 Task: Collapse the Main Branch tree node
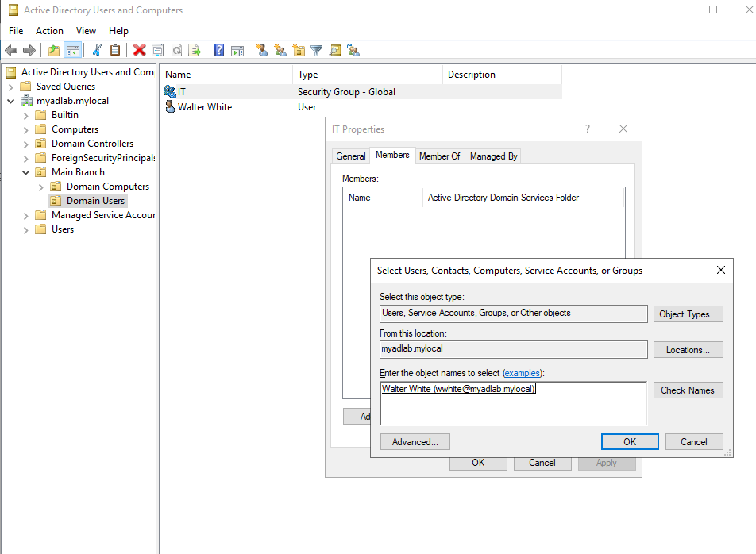coord(26,172)
